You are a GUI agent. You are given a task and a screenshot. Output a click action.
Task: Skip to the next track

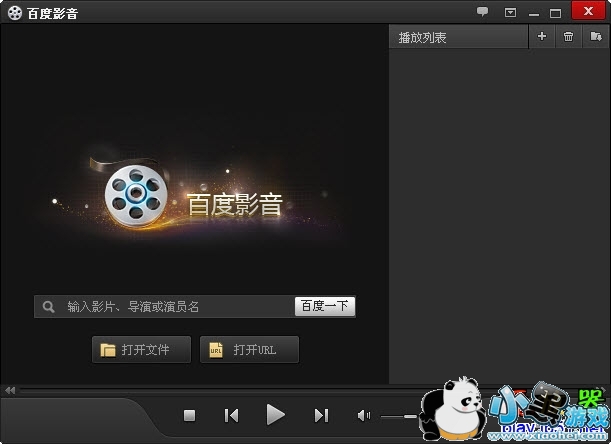(321, 415)
